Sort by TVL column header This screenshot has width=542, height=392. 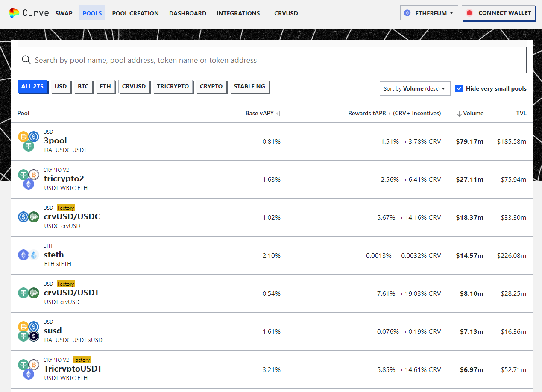[521, 114]
